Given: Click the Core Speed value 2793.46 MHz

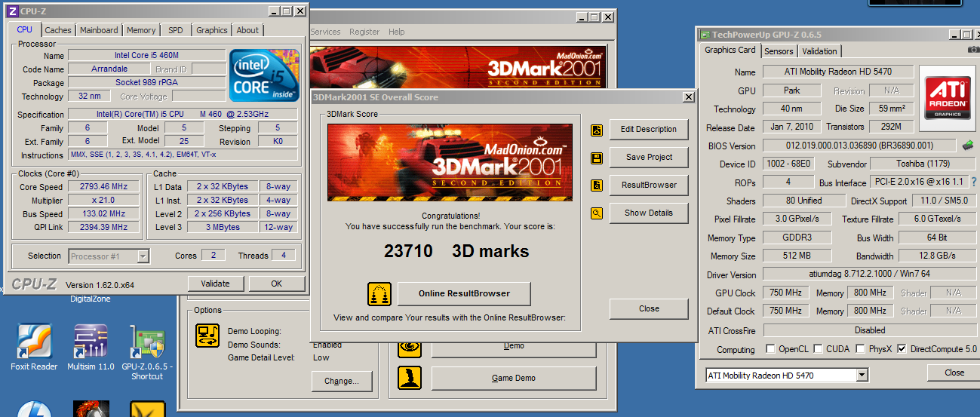Looking at the screenshot, I should pos(105,187).
